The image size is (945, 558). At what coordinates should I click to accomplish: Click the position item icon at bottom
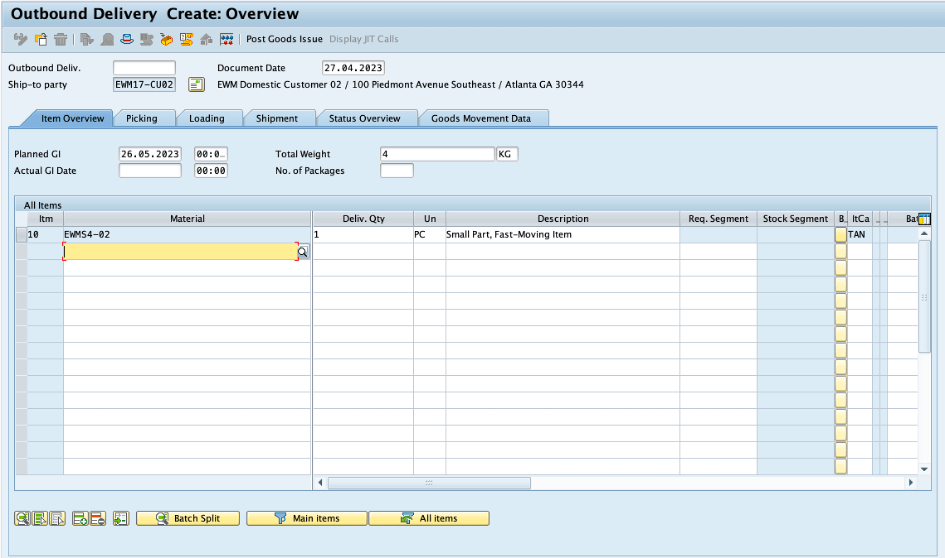pyautogui.click(x=121, y=518)
